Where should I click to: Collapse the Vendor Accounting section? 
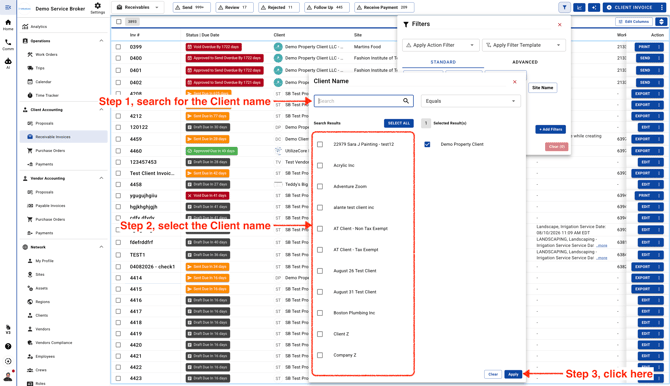(x=101, y=178)
